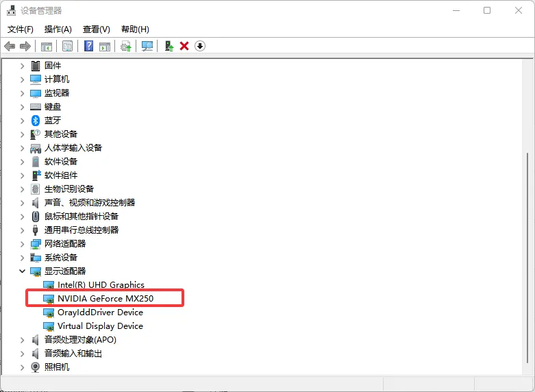The image size is (535, 392).
Task: Expand the 声音、视频和游戏控制器 node
Action: tap(22, 203)
